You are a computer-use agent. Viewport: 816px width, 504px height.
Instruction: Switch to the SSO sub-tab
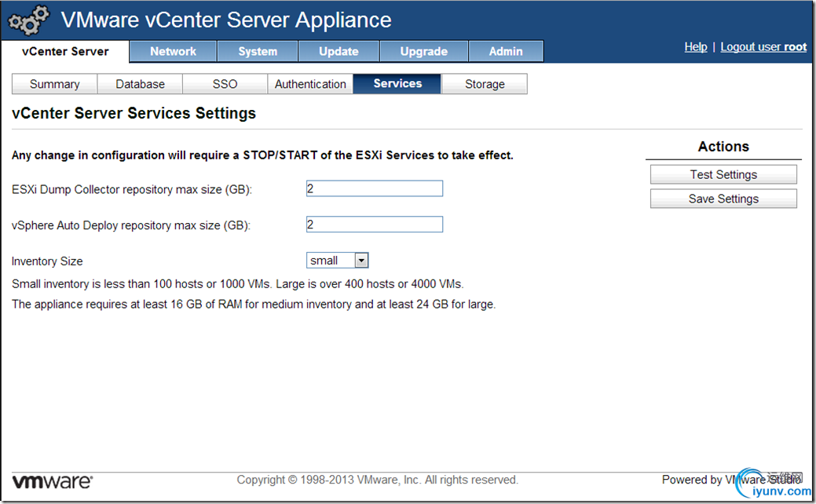[225, 84]
